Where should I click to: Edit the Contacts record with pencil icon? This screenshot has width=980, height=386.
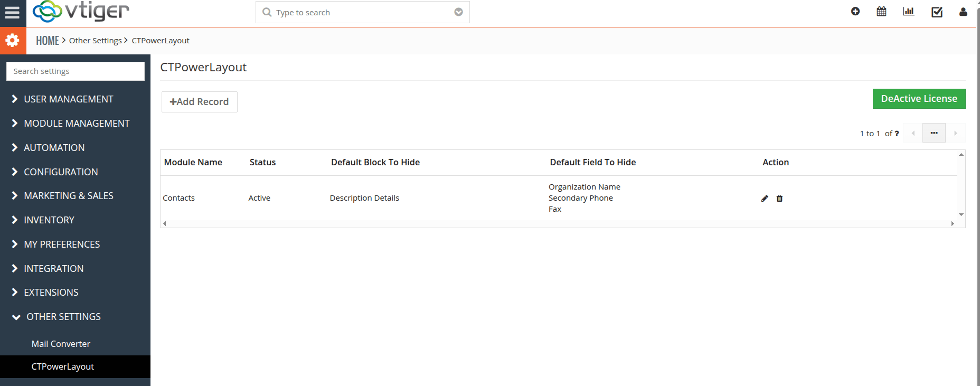(765, 199)
